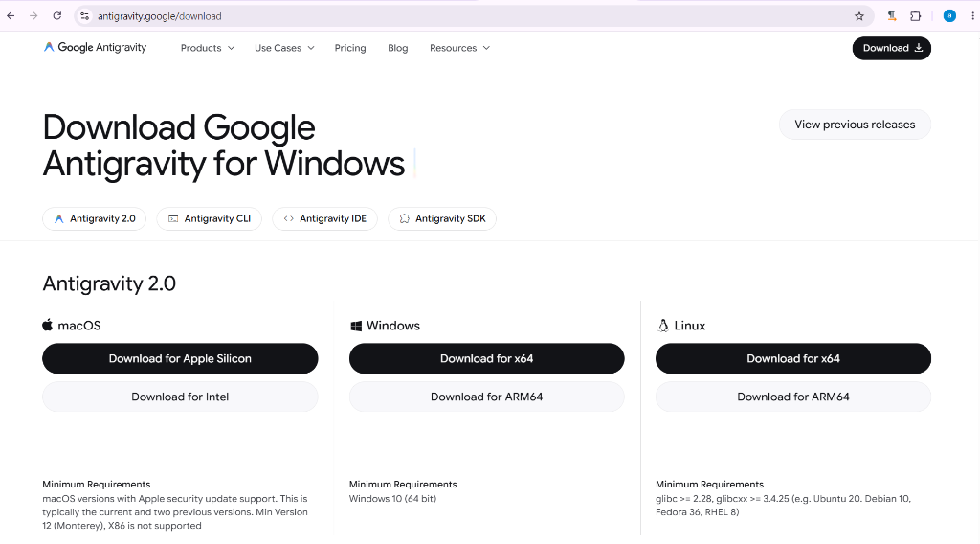Download for Intel on macOS

point(180,397)
